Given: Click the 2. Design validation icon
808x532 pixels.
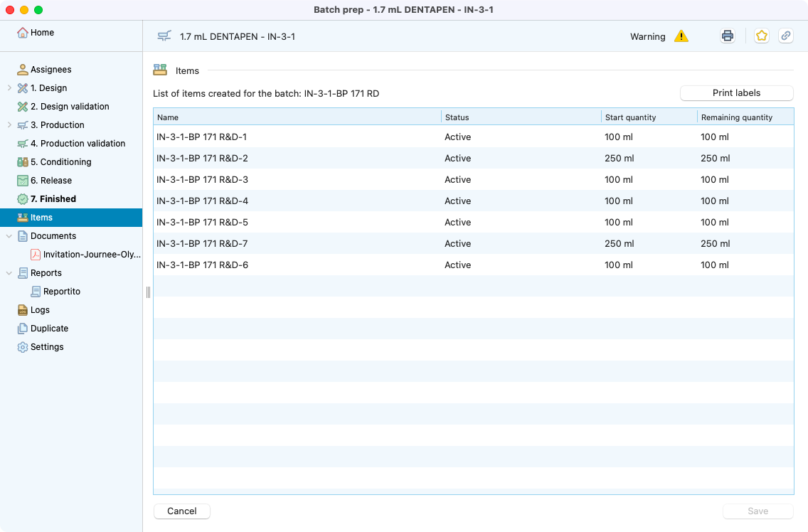Looking at the screenshot, I should (22, 107).
